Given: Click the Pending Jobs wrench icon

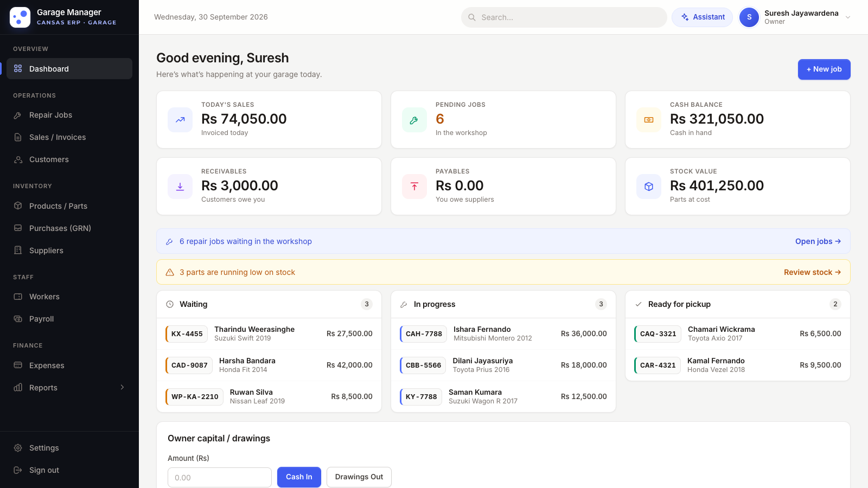Looking at the screenshot, I should [414, 120].
